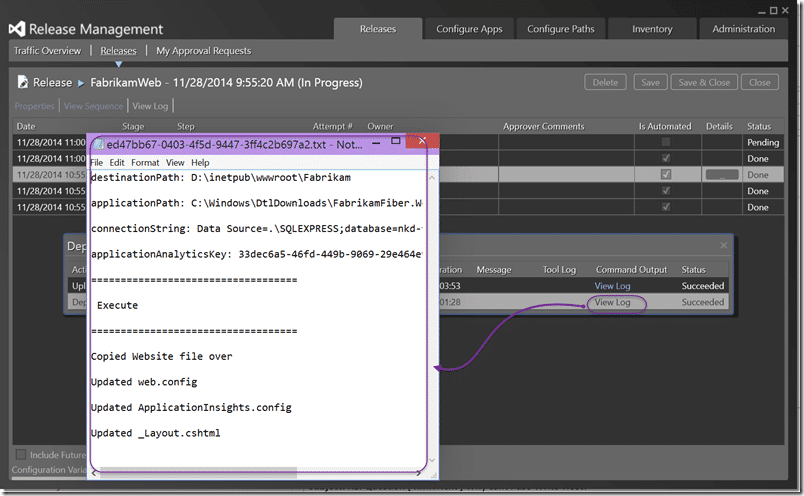804x496 pixels.
Task: Click the Date column header
Action: (x=26, y=126)
